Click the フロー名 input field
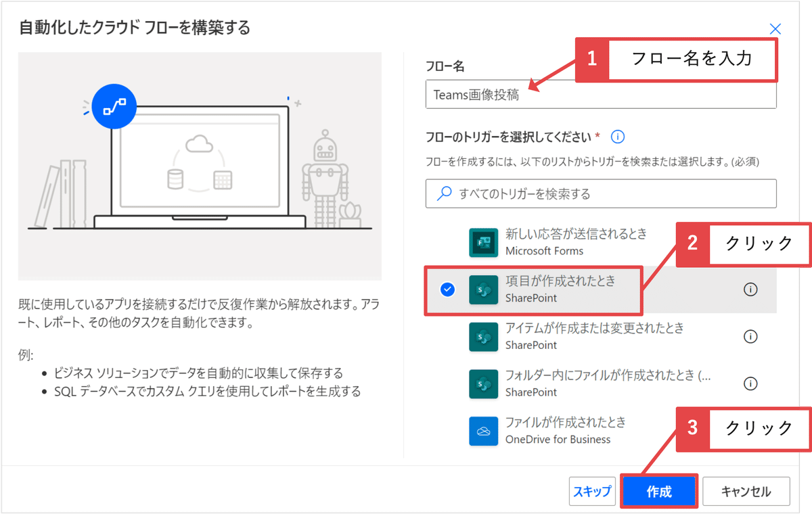Image resolution: width=812 pixels, height=514 pixels. click(x=601, y=95)
